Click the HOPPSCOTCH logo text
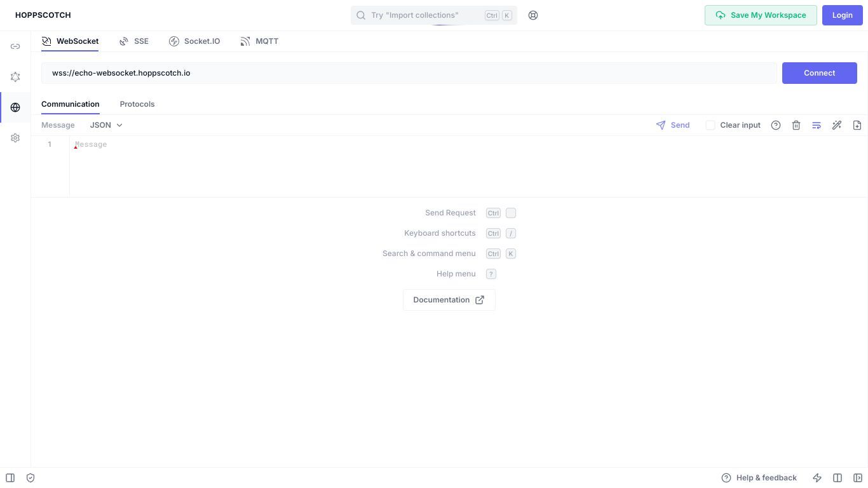 click(x=43, y=15)
